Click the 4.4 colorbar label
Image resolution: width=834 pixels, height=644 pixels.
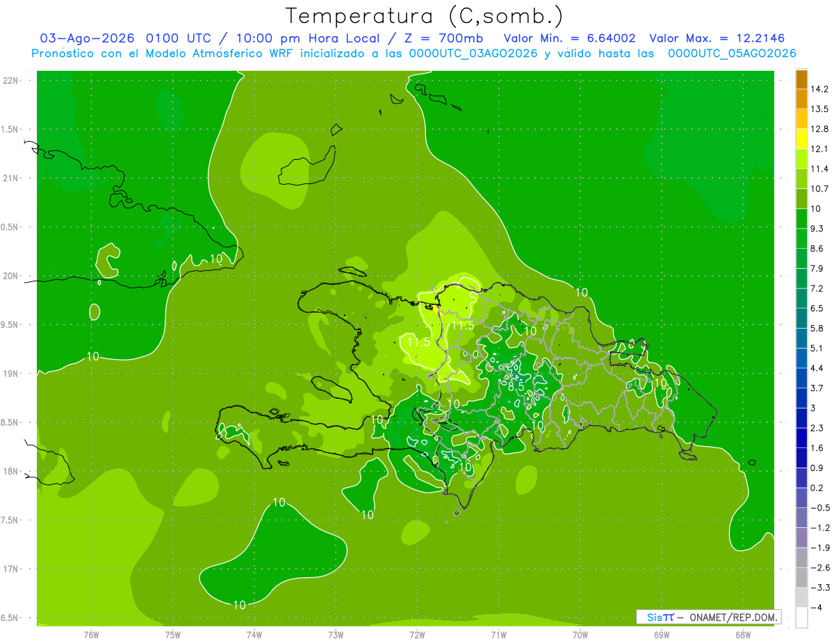click(817, 368)
